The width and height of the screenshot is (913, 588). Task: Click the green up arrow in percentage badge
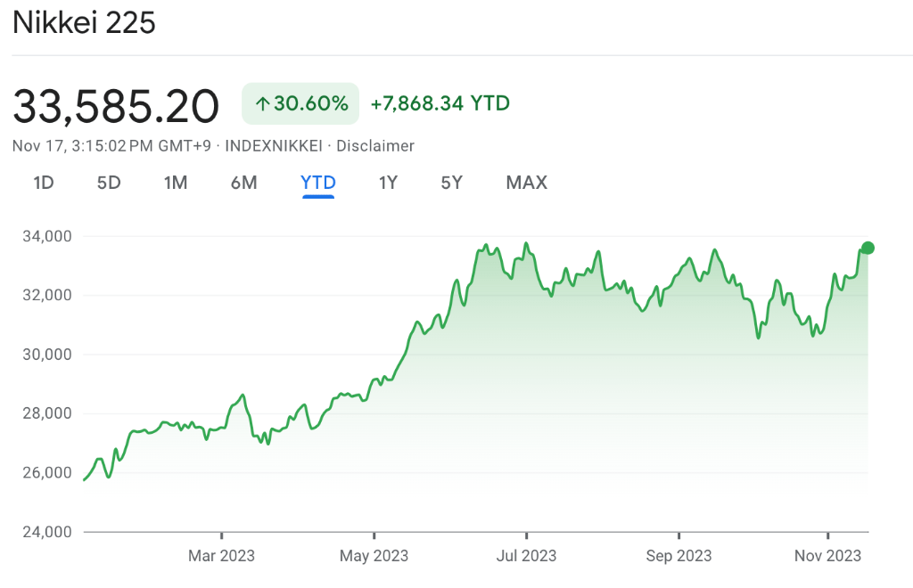[x=262, y=104]
